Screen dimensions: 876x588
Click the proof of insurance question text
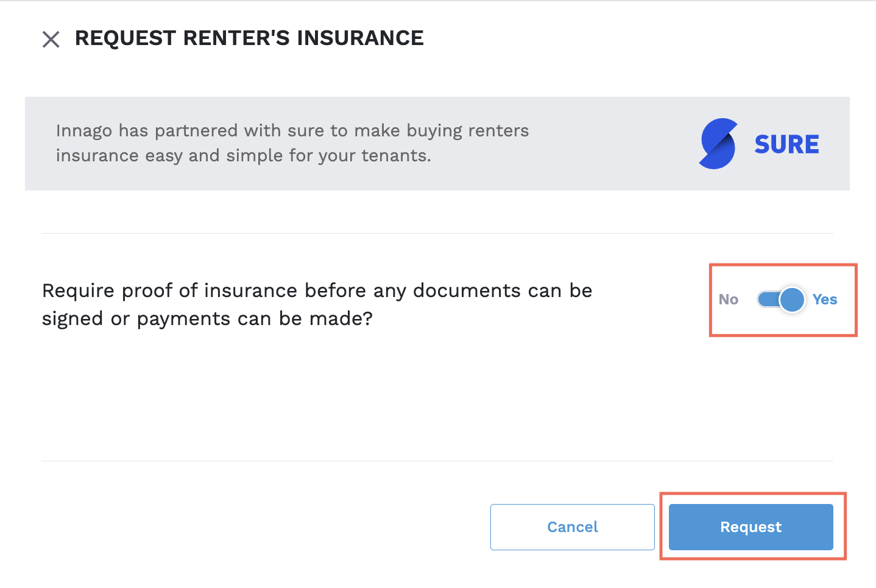pos(317,304)
